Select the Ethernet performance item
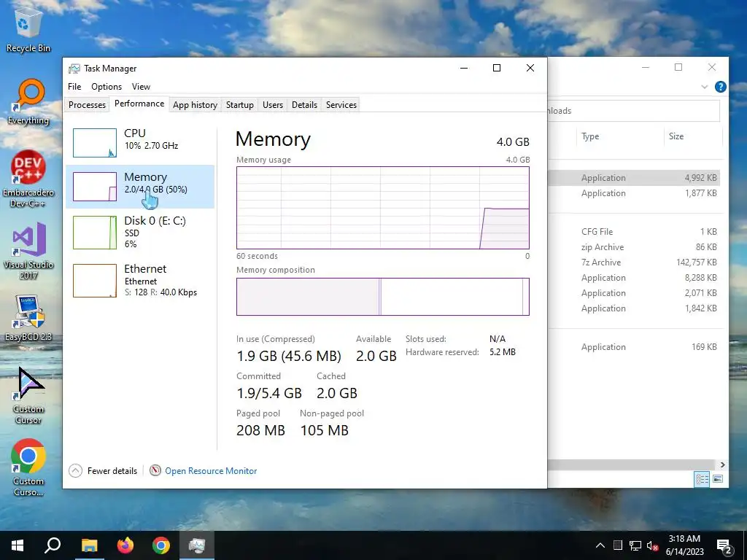The width and height of the screenshot is (747, 560). [140, 281]
